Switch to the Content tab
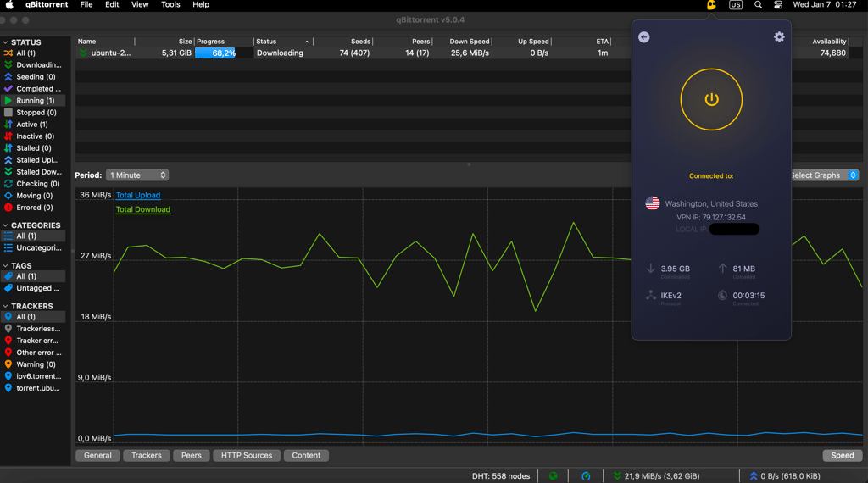The width and height of the screenshot is (868, 483). click(306, 455)
